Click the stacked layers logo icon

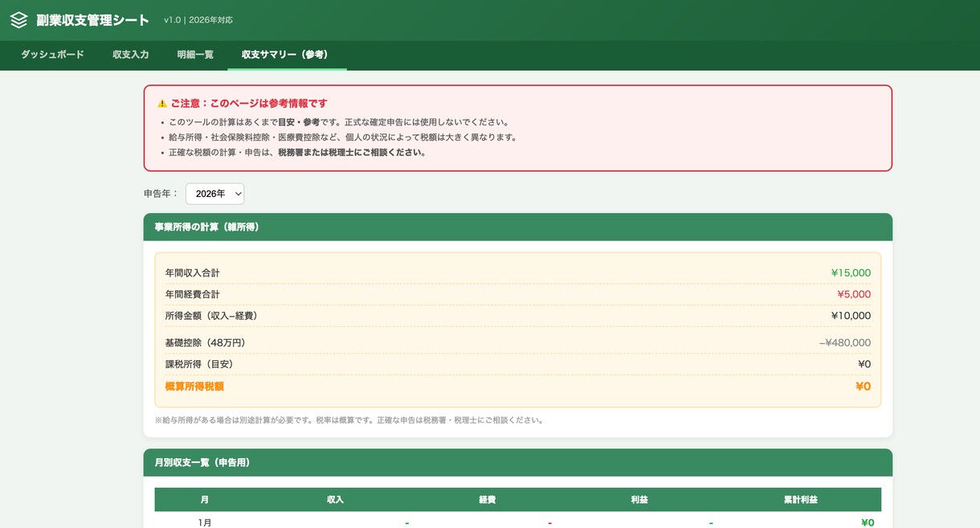(x=18, y=20)
